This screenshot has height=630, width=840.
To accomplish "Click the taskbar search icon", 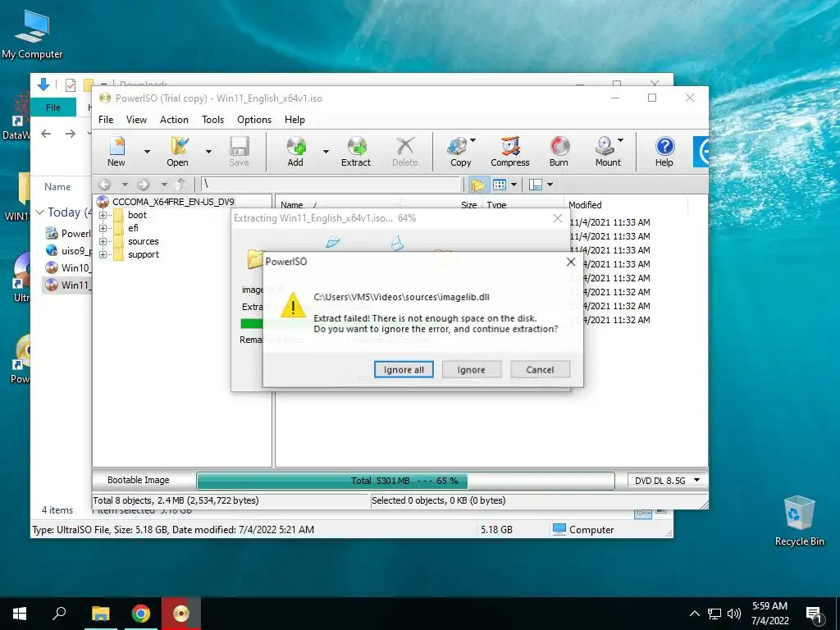I will [x=59, y=614].
